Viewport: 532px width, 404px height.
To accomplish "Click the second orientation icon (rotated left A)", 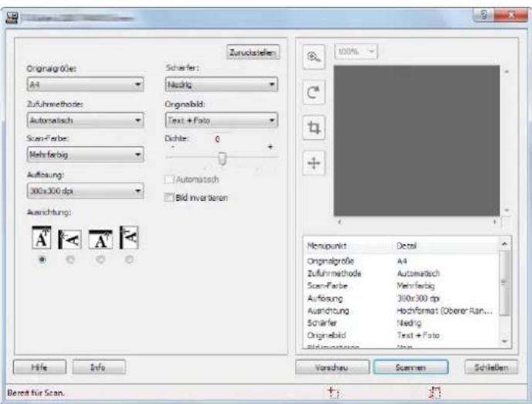I will [70, 239].
